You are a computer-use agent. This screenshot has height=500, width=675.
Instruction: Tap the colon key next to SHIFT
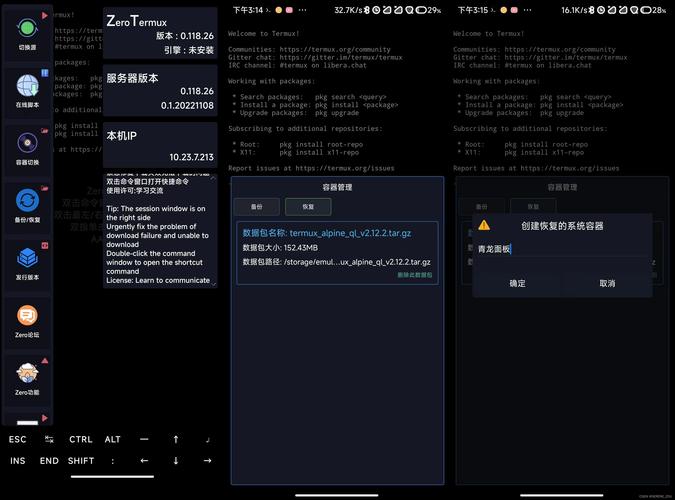click(113, 461)
